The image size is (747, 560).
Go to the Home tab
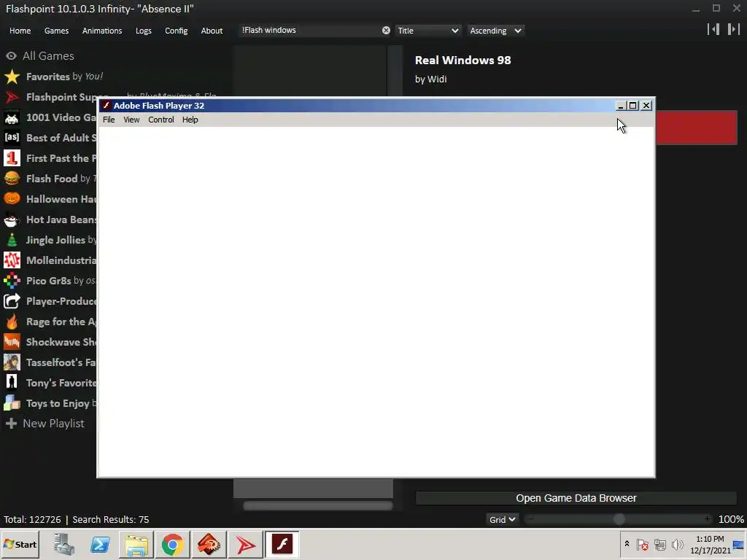click(20, 31)
